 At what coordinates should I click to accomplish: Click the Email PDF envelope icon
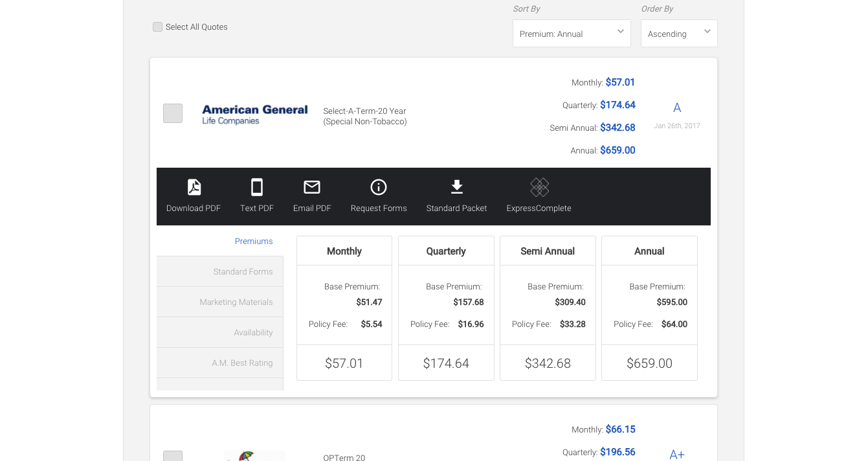click(x=312, y=187)
